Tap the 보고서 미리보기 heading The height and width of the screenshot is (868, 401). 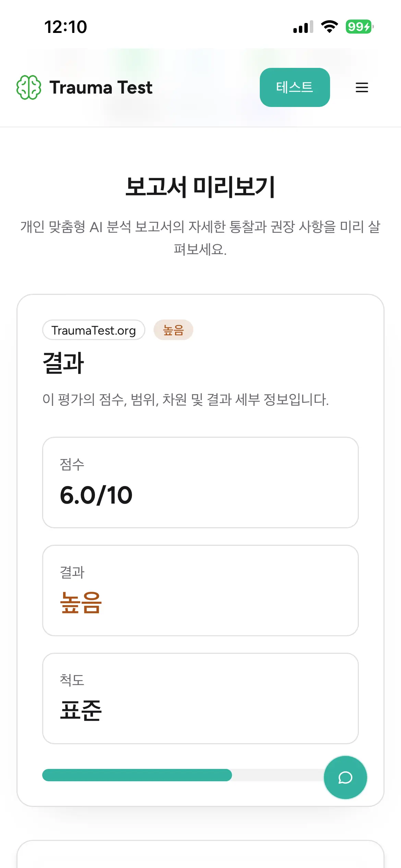(200, 187)
